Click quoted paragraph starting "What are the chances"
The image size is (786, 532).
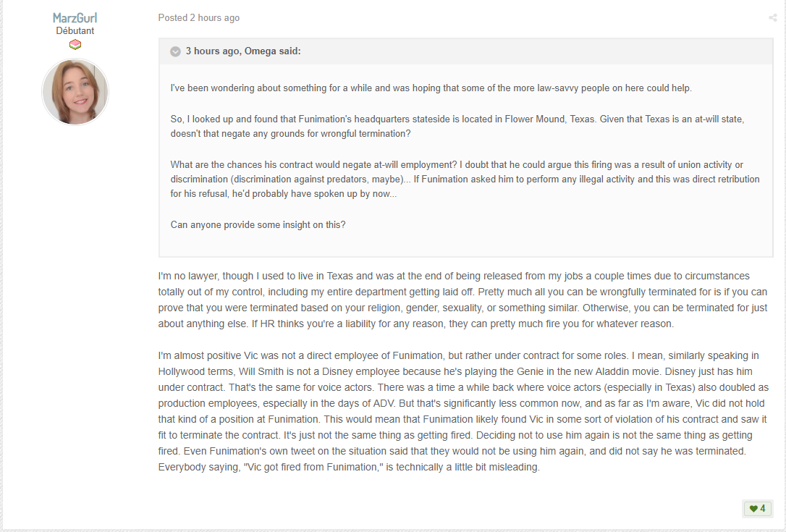tap(465, 179)
